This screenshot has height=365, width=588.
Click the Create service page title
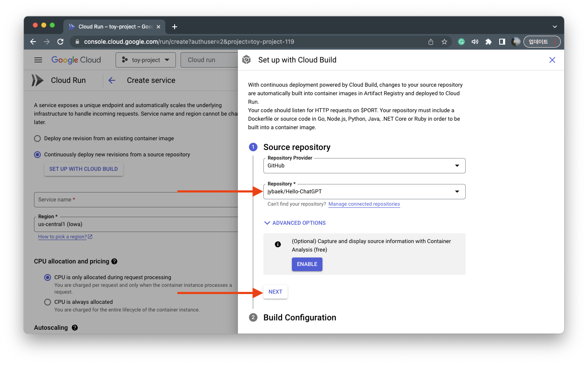tap(151, 80)
